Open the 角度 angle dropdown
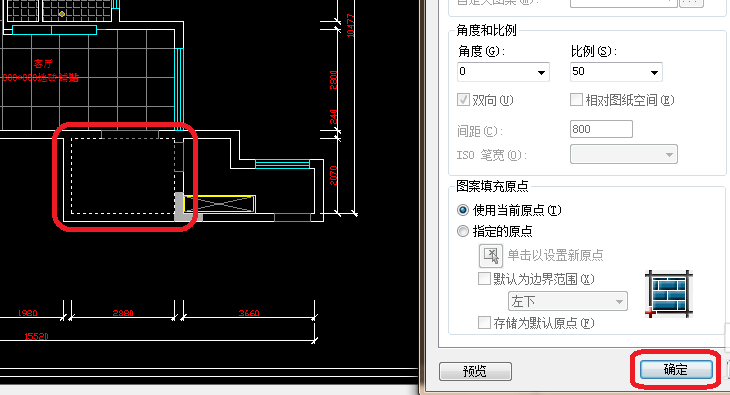The height and width of the screenshot is (395, 730). 503,72
